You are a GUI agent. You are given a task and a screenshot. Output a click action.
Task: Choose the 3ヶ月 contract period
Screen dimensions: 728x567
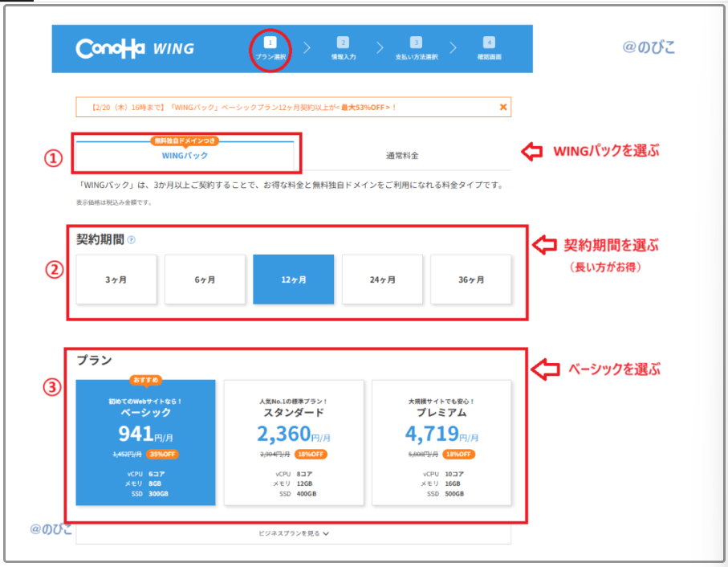pos(116,279)
